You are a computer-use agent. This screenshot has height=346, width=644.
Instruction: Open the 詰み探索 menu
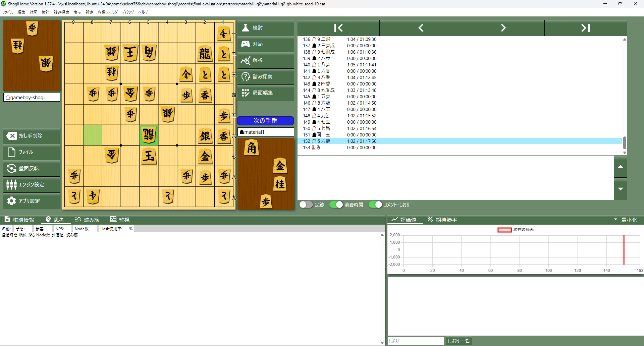(x=61, y=12)
